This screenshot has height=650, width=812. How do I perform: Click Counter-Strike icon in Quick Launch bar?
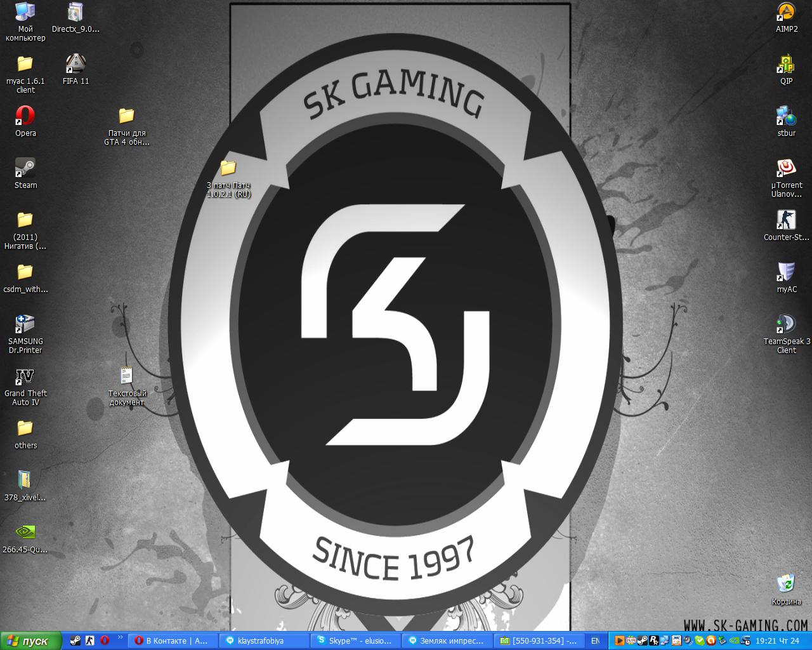(x=90, y=641)
